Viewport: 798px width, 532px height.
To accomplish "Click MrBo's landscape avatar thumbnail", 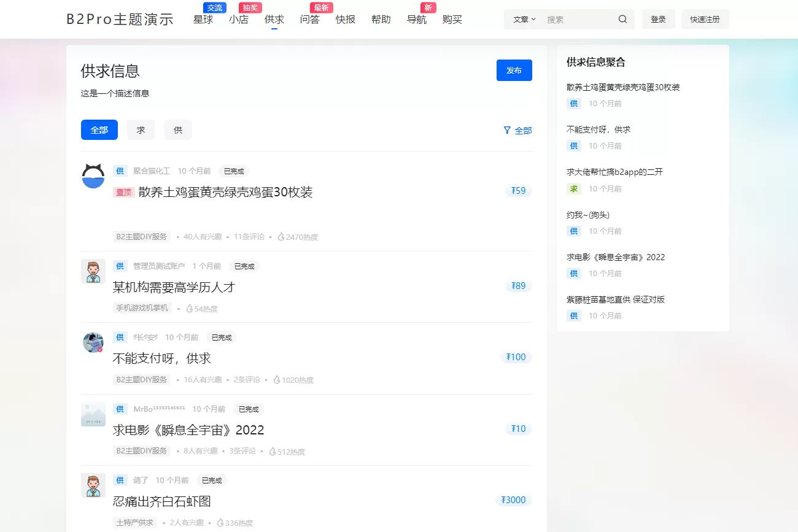I will click(x=93, y=414).
